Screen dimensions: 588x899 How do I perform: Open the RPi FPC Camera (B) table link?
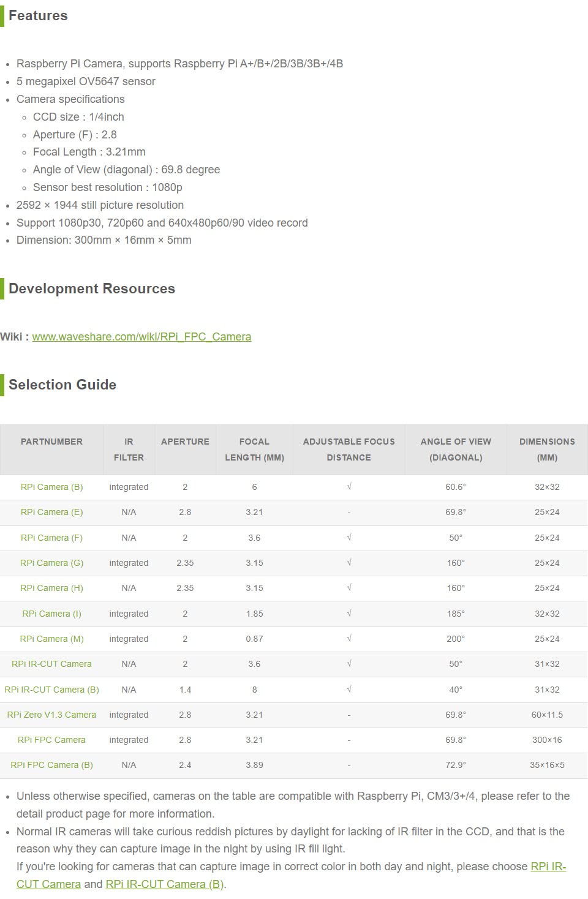point(51,765)
